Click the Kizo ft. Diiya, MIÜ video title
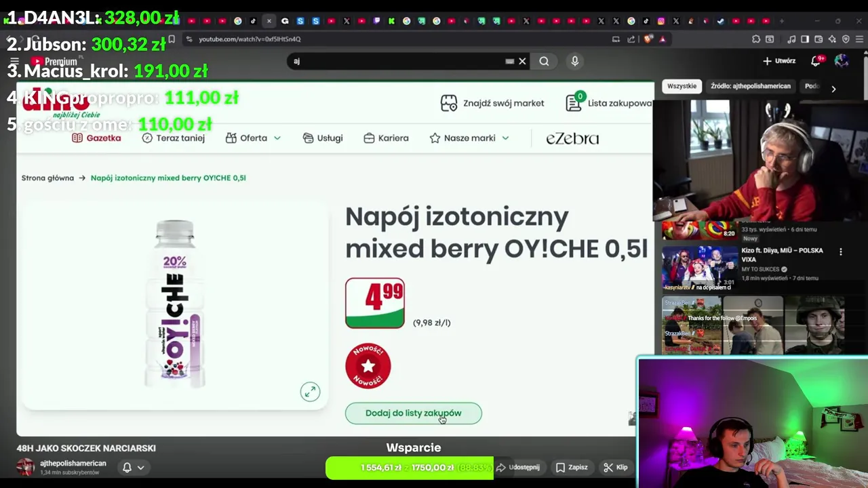 pyautogui.click(x=782, y=254)
